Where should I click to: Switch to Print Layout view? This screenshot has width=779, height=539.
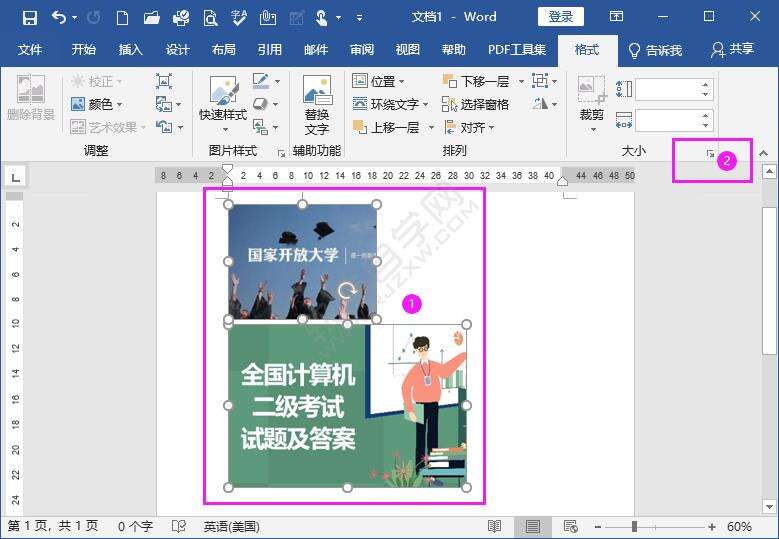tap(533, 526)
